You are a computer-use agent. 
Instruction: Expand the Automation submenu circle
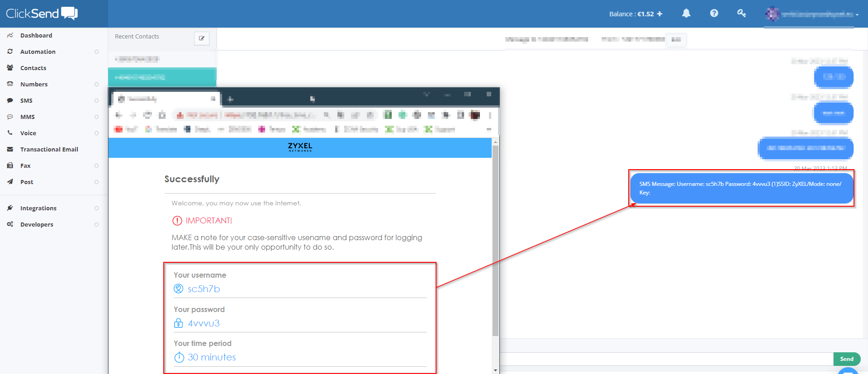96,52
